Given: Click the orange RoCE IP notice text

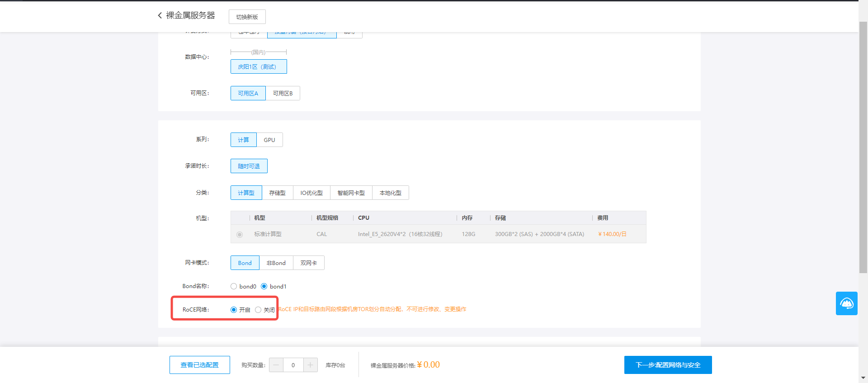Looking at the screenshot, I should [x=373, y=309].
